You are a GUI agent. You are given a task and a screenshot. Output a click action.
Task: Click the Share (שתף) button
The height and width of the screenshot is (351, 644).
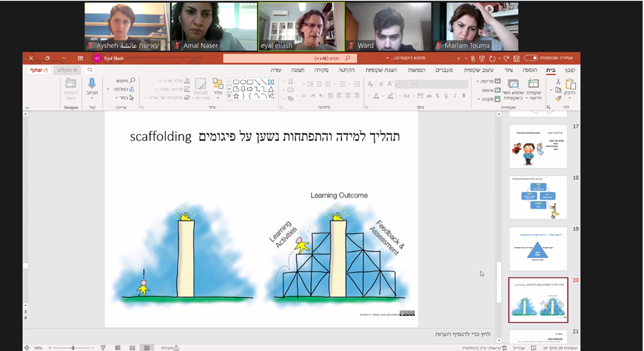coord(39,70)
